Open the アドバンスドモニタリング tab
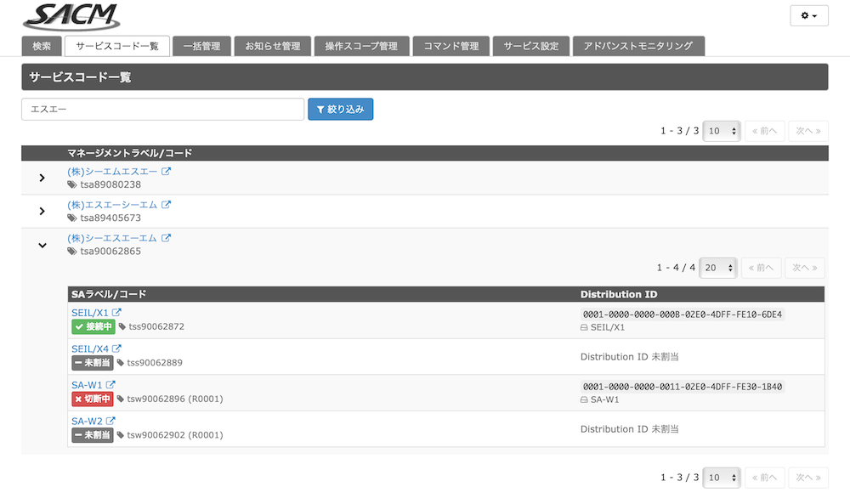 (638, 46)
